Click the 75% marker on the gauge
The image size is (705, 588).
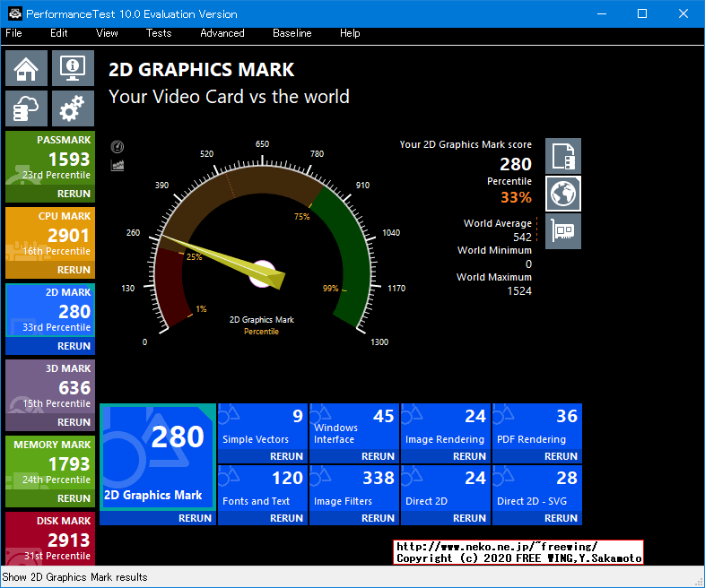301,217
